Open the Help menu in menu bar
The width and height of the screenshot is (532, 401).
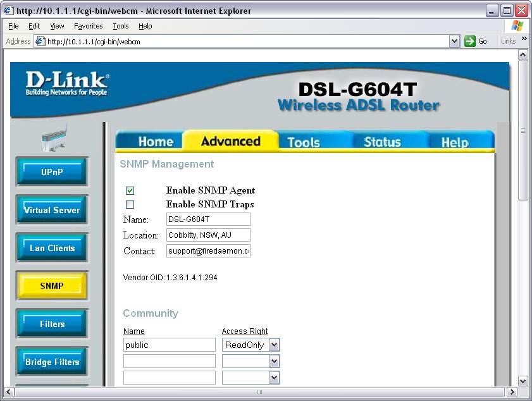pyautogui.click(x=145, y=26)
